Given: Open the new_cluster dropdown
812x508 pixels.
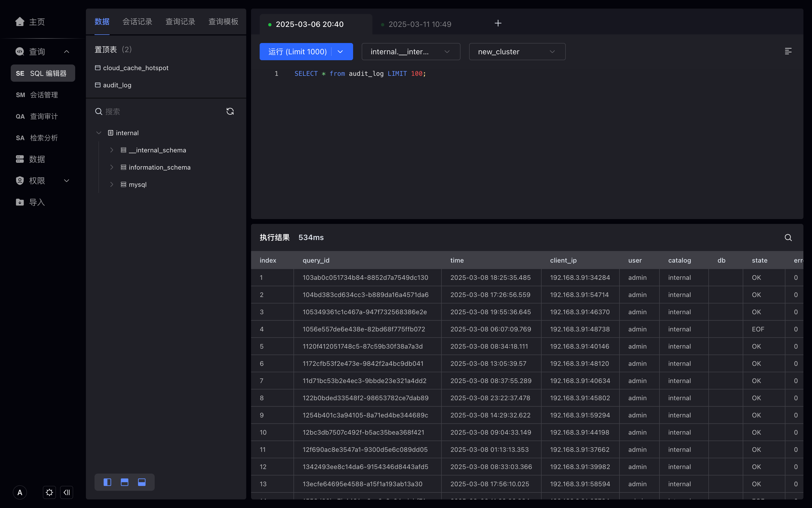Looking at the screenshot, I should point(517,52).
